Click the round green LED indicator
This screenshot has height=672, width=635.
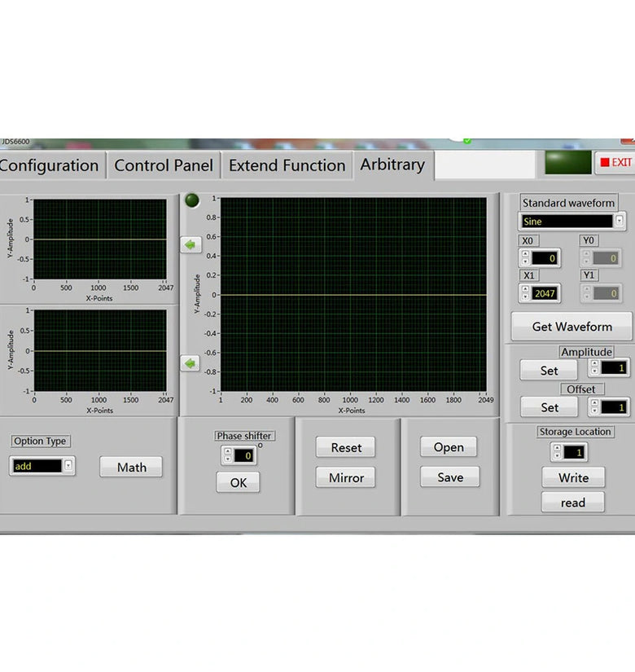(x=192, y=200)
